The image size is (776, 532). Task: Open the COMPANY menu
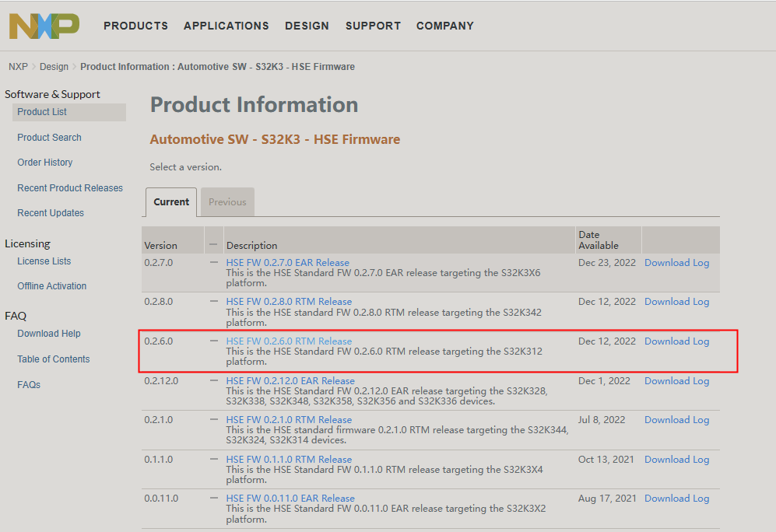[444, 26]
